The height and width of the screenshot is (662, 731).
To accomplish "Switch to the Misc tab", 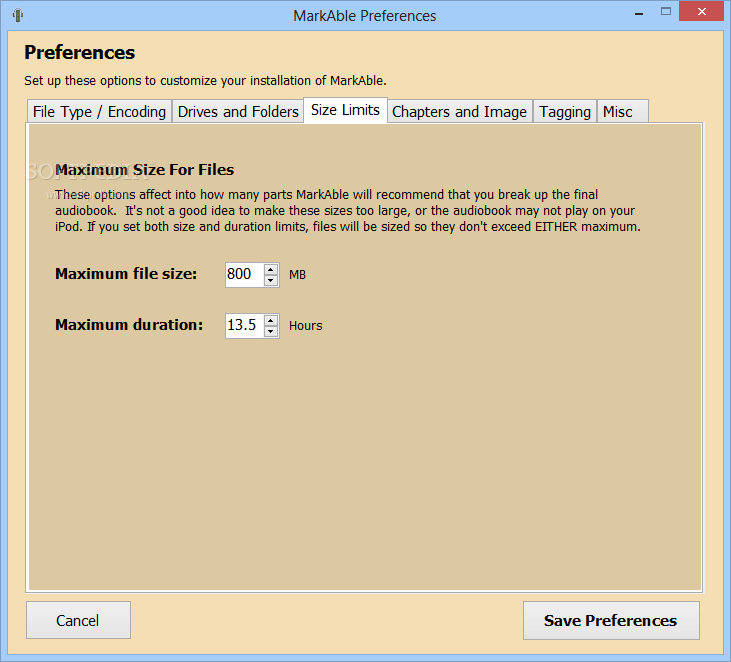I will pyautogui.click(x=622, y=111).
